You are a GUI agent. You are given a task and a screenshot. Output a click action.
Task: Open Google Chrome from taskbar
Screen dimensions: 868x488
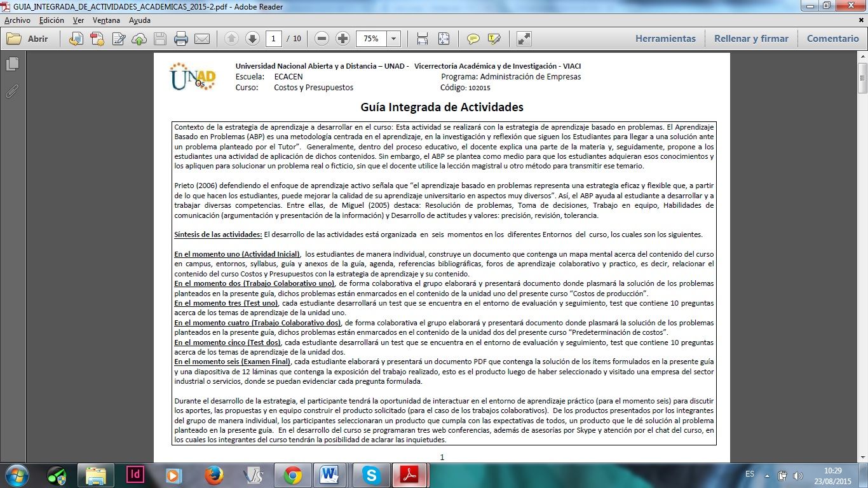click(292, 475)
